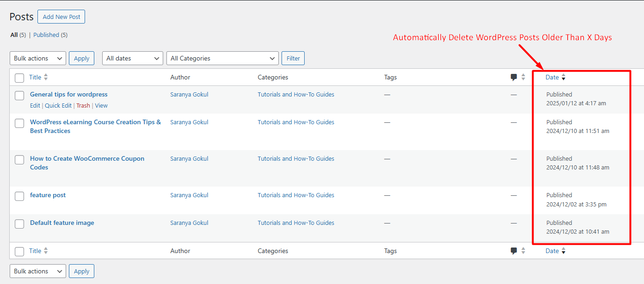Open WordPress eLearning Course Creation Tips post
The width and height of the screenshot is (644, 284).
tap(96, 127)
